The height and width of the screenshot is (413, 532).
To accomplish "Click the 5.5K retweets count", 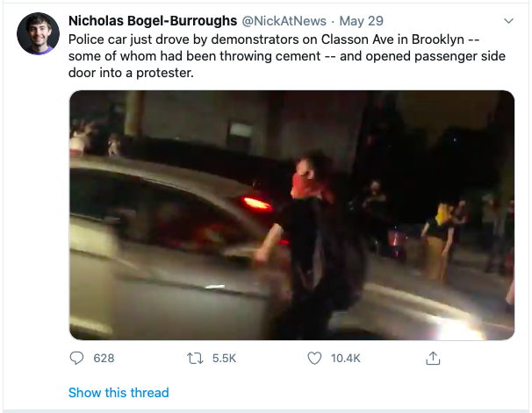I will pos(224,358).
